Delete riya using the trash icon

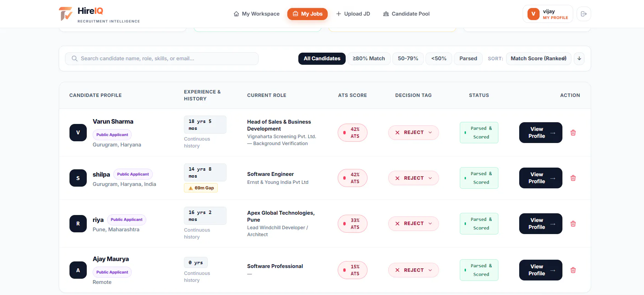pos(573,224)
